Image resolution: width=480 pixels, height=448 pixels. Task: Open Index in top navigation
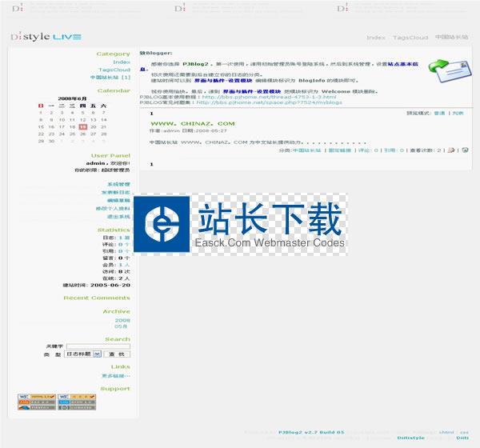375,38
